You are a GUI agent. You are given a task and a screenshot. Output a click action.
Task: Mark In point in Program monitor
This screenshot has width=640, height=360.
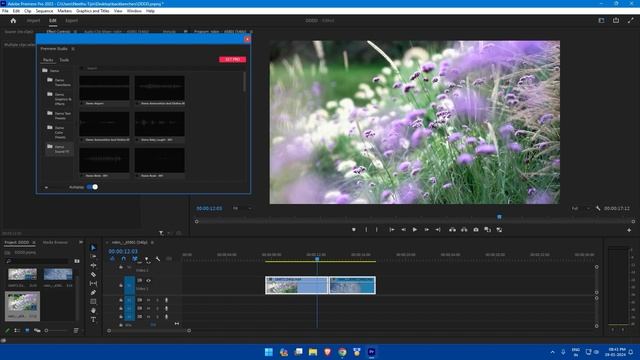point(366,230)
